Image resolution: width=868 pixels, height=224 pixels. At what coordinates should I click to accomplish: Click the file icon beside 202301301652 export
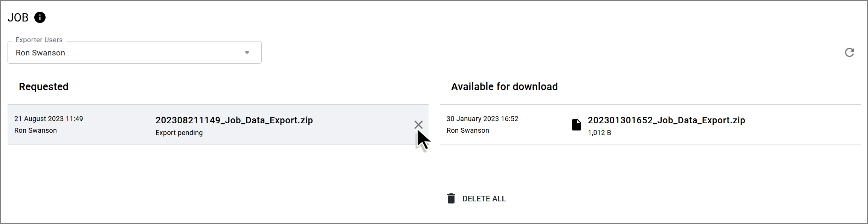coord(577,125)
